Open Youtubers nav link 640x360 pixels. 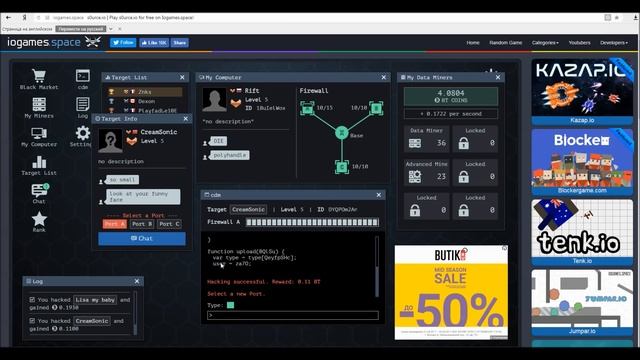pos(579,43)
